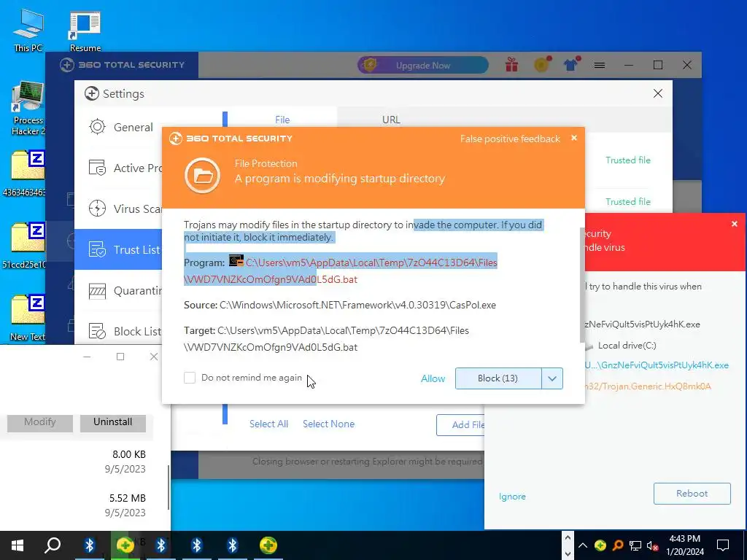Click the program path link ending in .bat

(340, 271)
